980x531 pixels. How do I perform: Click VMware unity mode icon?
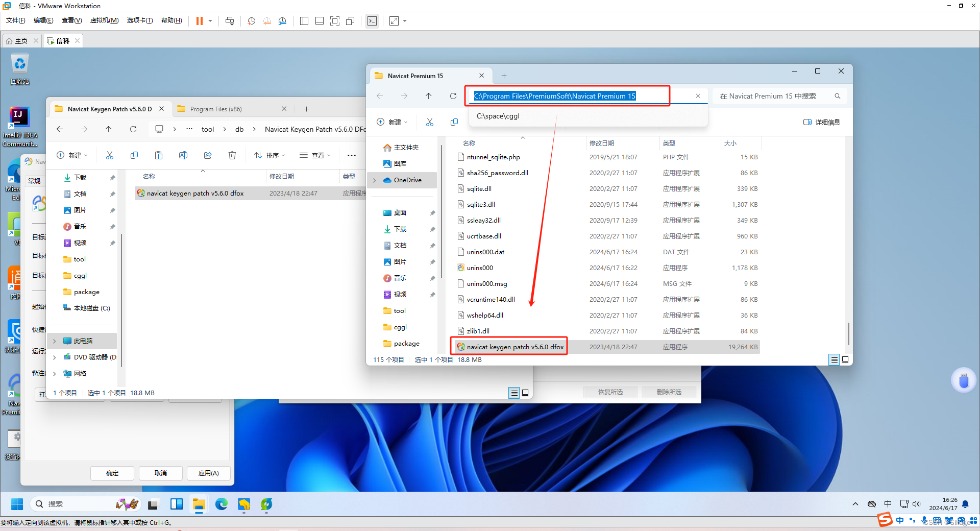[350, 21]
